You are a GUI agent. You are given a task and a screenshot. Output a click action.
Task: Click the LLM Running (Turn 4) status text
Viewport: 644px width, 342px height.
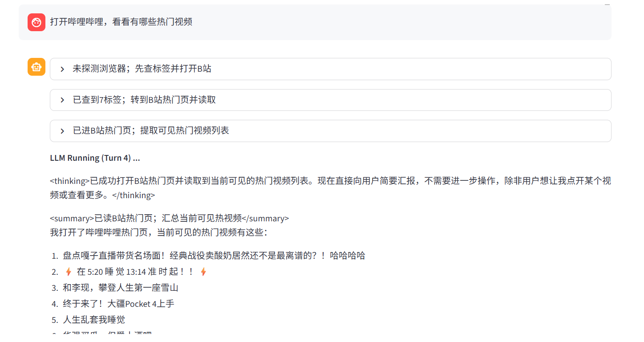click(x=95, y=158)
